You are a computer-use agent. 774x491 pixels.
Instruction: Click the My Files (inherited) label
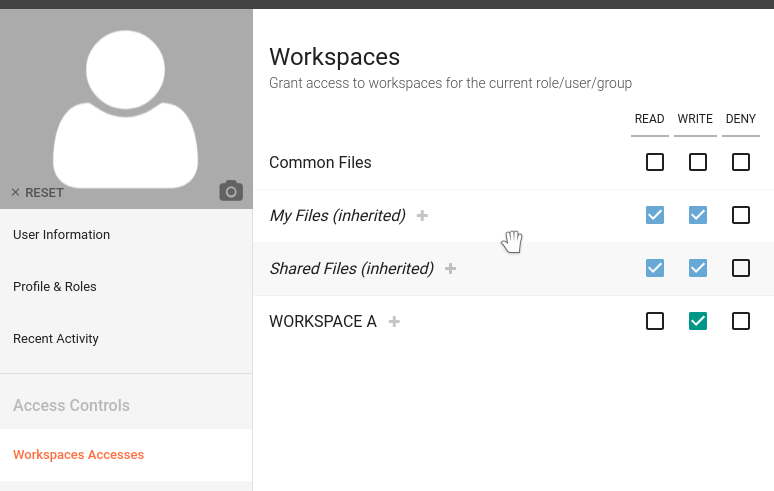[338, 216]
